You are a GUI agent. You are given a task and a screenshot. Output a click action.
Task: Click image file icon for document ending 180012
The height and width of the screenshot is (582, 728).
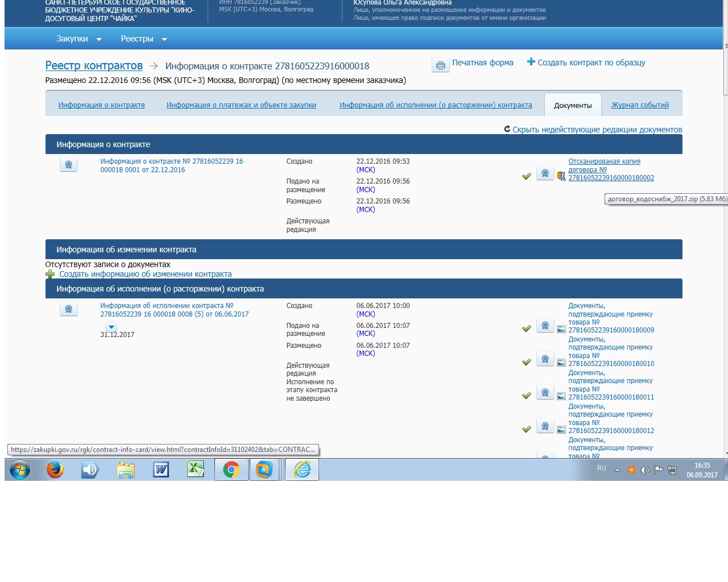pyautogui.click(x=561, y=430)
